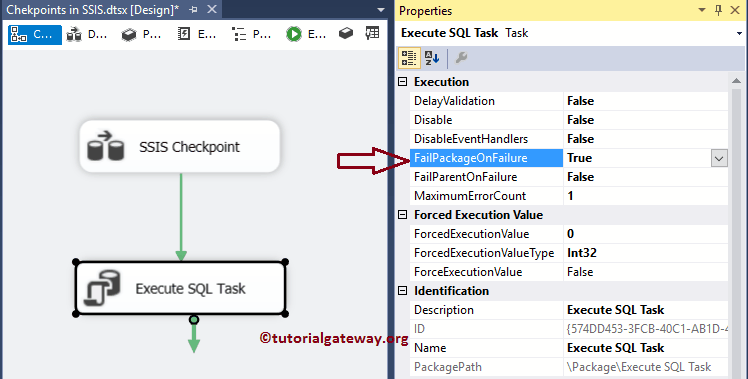Click the ForcedExecutionValueType Int32 value
The height and width of the screenshot is (379, 748).
pyautogui.click(x=582, y=253)
